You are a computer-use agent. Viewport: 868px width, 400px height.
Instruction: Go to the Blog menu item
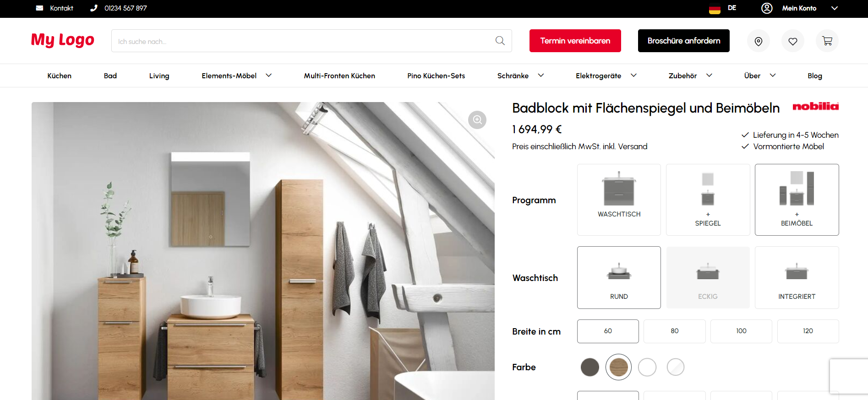click(x=814, y=76)
